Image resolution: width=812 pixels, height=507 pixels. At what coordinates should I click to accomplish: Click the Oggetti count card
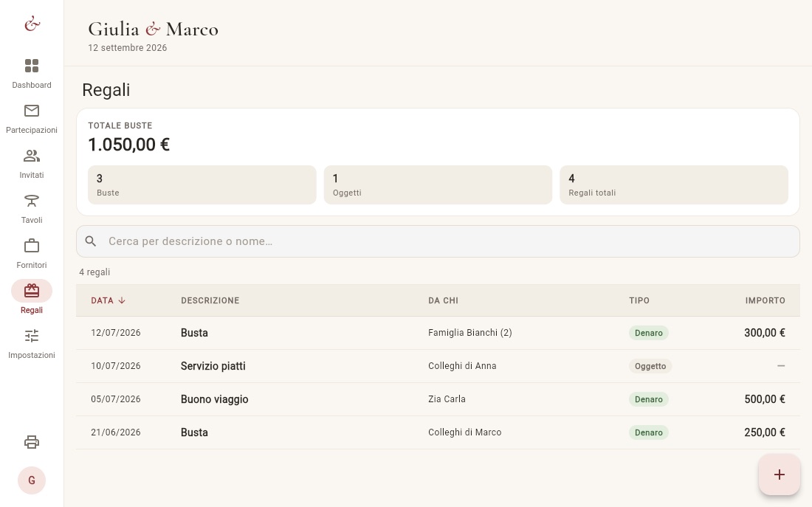438,185
